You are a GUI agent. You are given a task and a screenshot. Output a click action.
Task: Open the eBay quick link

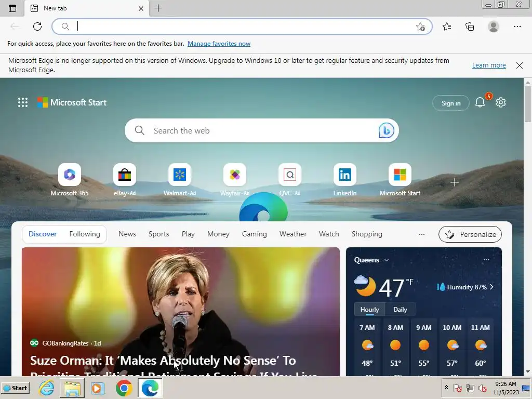[x=125, y=180]
